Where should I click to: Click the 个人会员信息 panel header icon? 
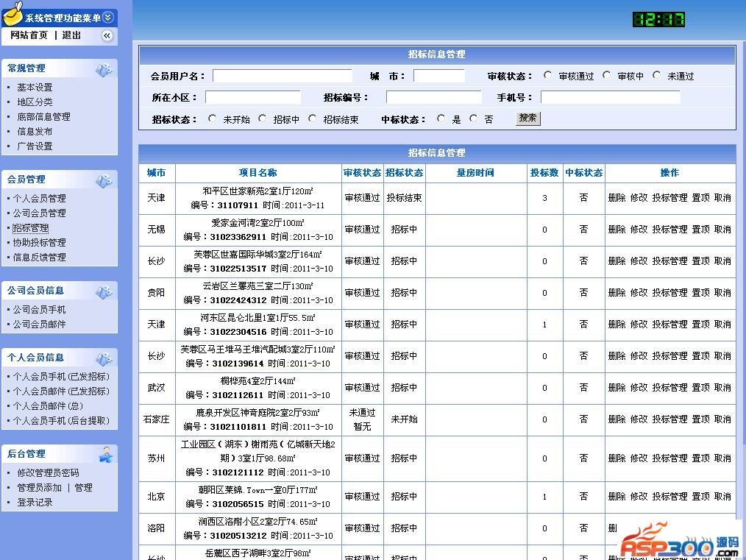click(104, 358)
